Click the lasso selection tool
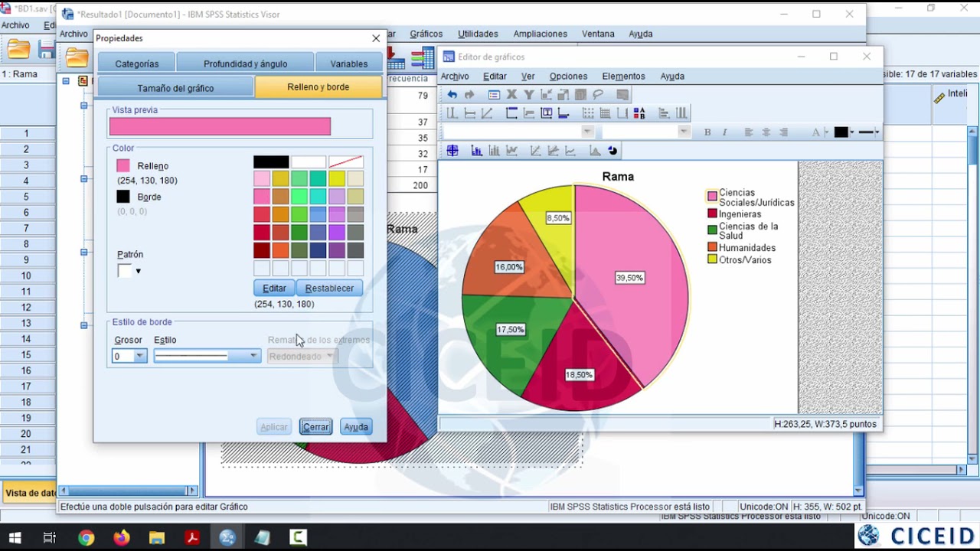The width and height of the screenshot is (980, 551). (598, 95)
